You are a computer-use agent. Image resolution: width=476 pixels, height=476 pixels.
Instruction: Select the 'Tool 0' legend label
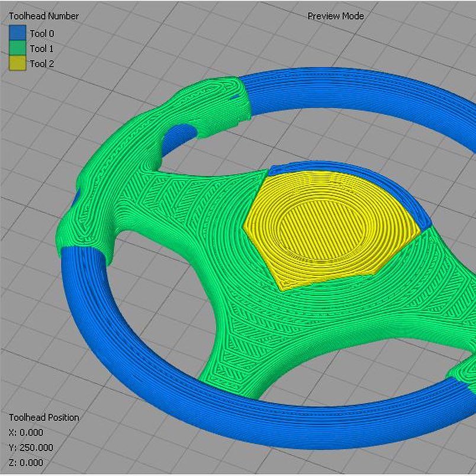(x=42, y=33)
